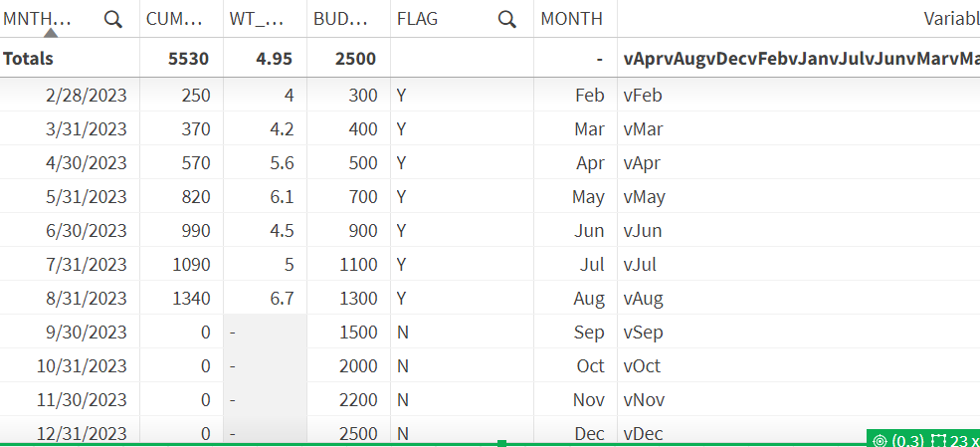This screenshot has width=980, height=447.
Task: Click the FLAG value N for September
Action: (x=403, y=332)
